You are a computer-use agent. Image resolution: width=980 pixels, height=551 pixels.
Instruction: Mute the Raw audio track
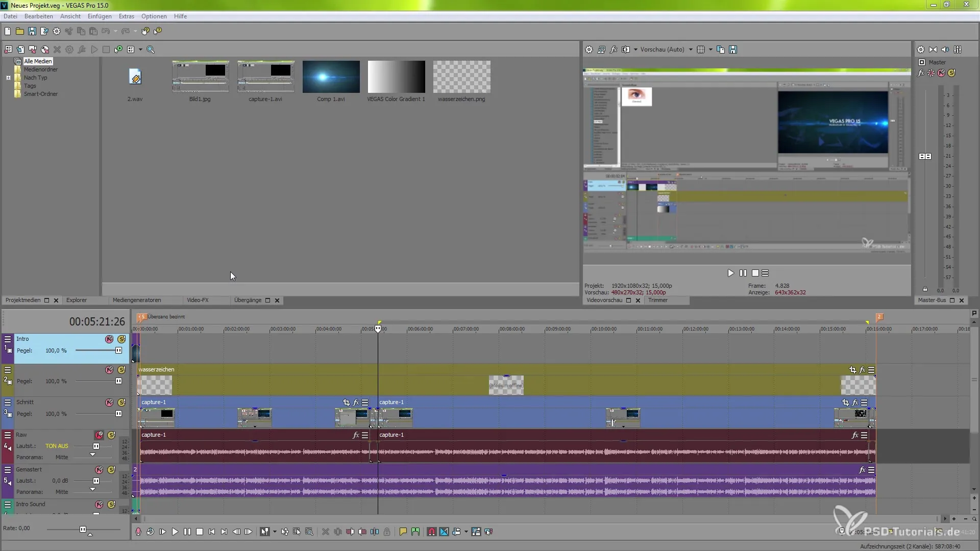[x=99, y=435]
